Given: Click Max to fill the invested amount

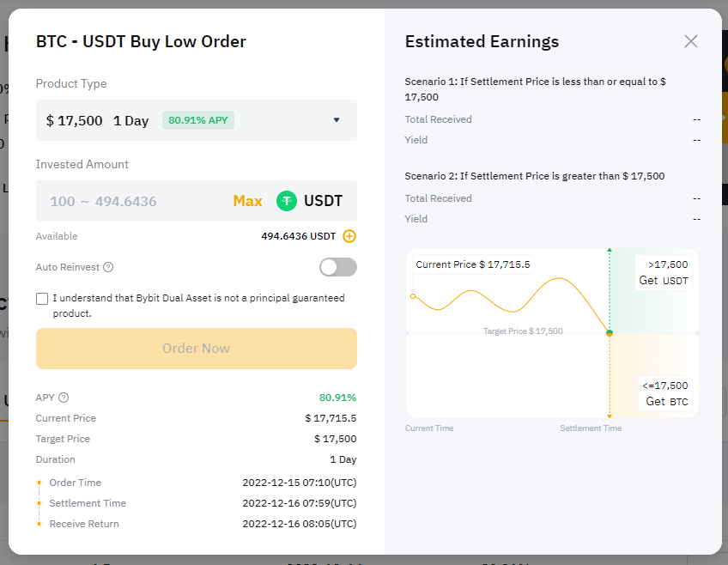Looking at the screenshot, I should pos(247,201).
